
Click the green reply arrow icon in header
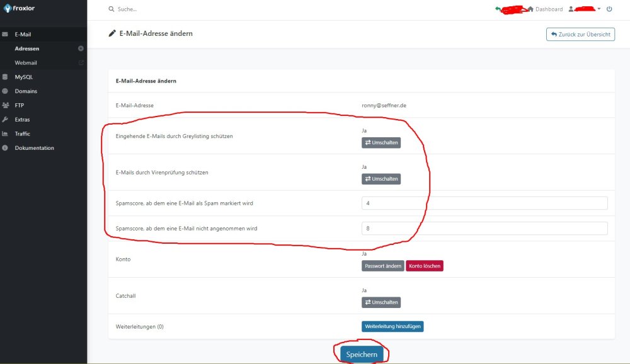(498, 9)
